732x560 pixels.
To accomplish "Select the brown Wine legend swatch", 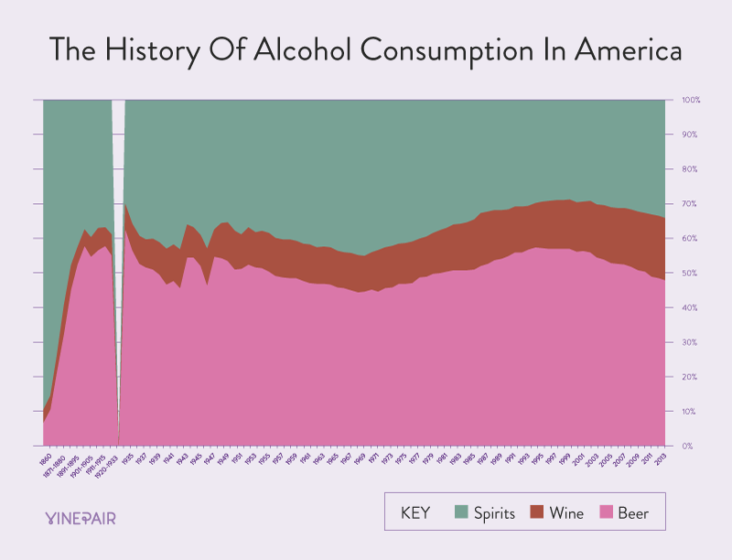I will coord(537,512).
